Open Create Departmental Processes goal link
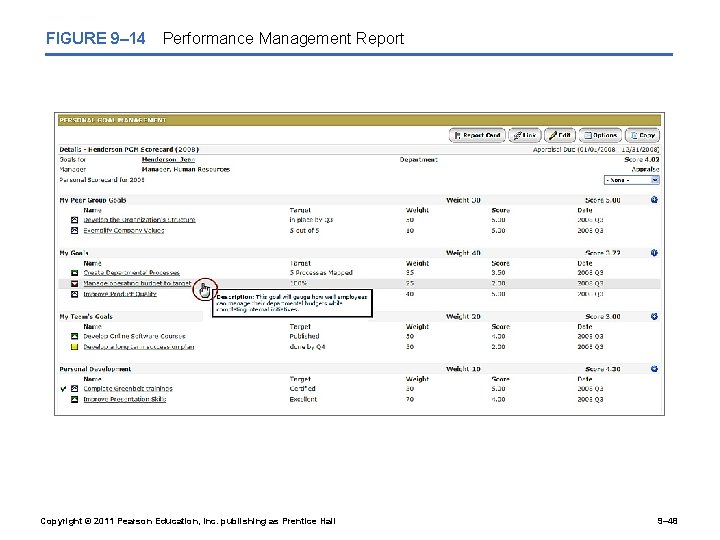Screen dimensions: 720x540 131,273
